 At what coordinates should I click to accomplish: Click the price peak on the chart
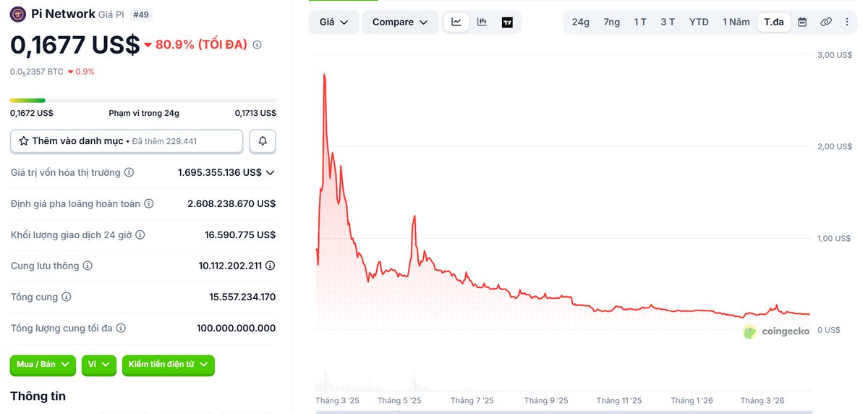coord(324,75)
